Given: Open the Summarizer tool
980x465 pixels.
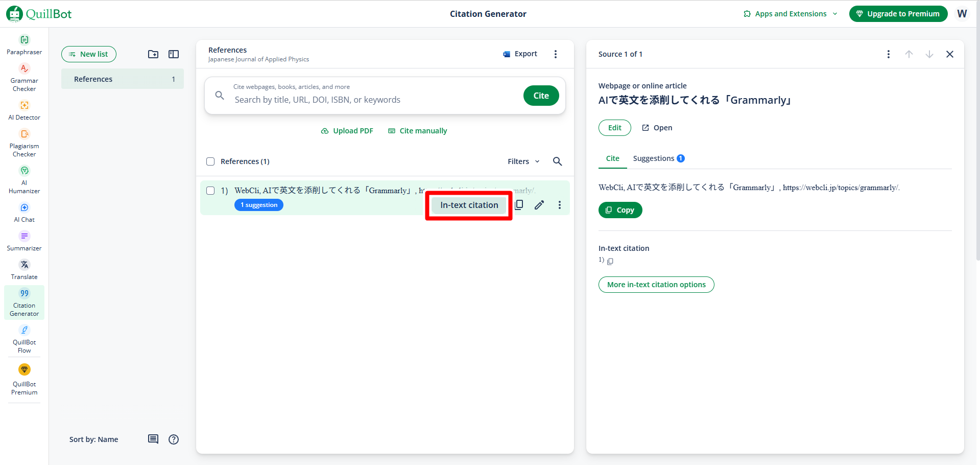Looking at the screenshot, I should click(24, 241).
